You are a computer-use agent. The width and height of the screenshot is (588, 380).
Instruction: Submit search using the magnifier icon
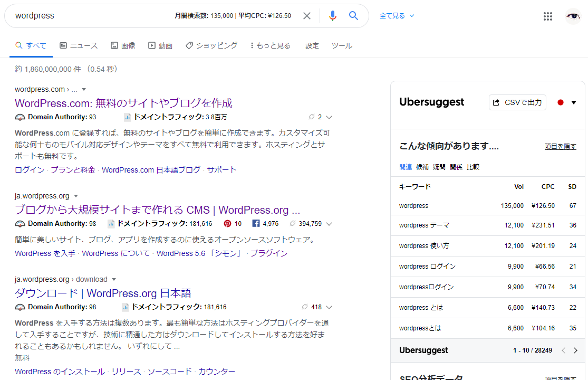pyautogui.click(x=353, y=16)
